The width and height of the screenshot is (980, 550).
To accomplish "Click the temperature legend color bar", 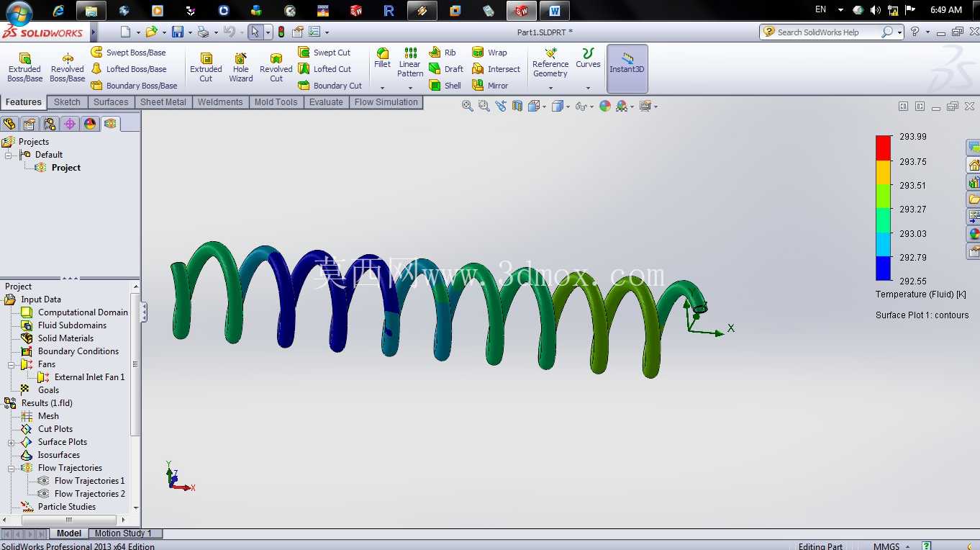I will pos(883,208).
